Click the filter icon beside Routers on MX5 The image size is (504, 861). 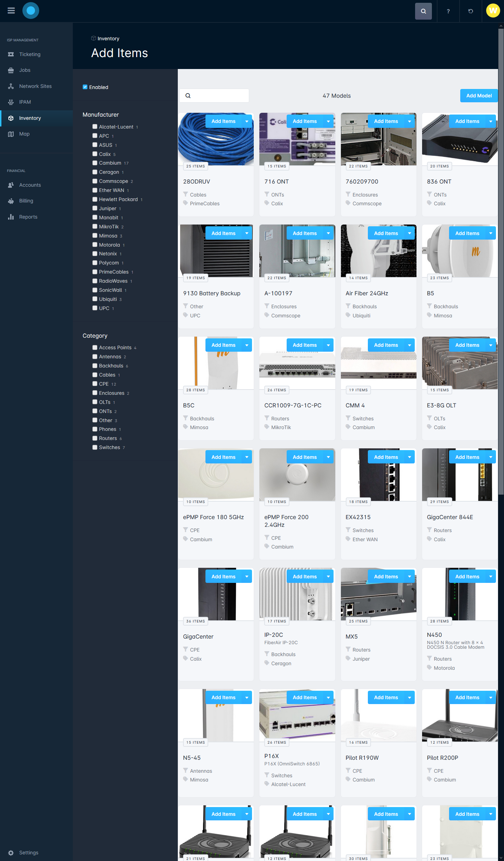[348, 649]
